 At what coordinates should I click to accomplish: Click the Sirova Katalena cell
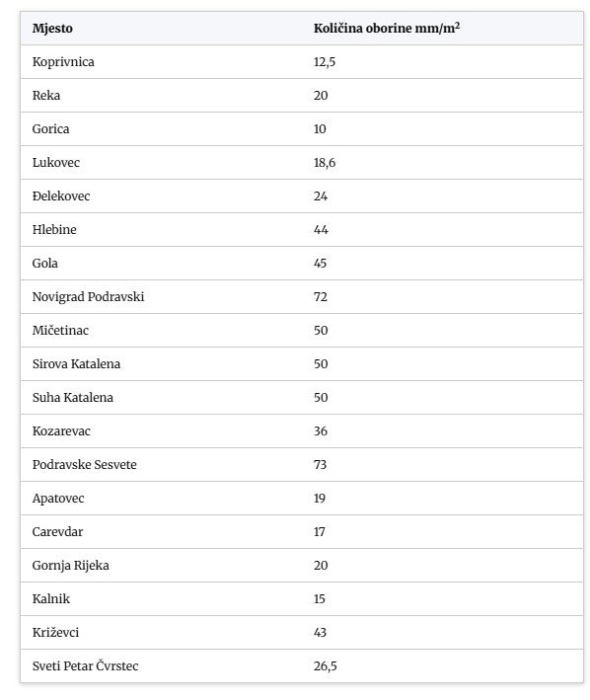point(76,364)
